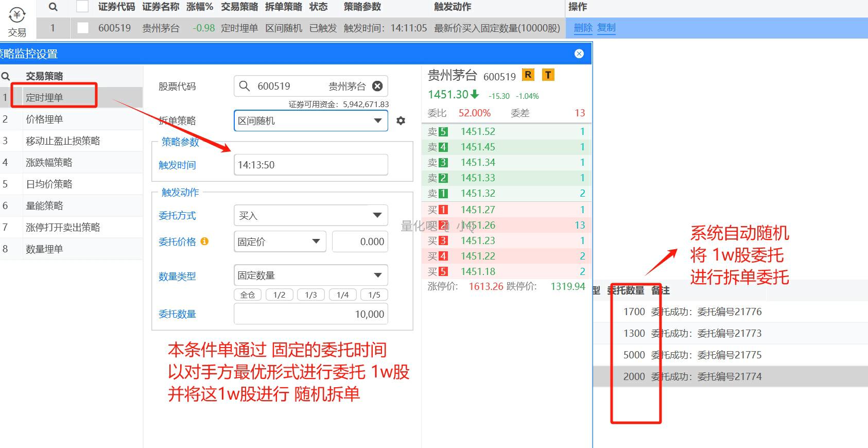Select 移动止盈止损策略 in strategy list
The width and height of the screenshot is (868, 448).
coord(63,141)
